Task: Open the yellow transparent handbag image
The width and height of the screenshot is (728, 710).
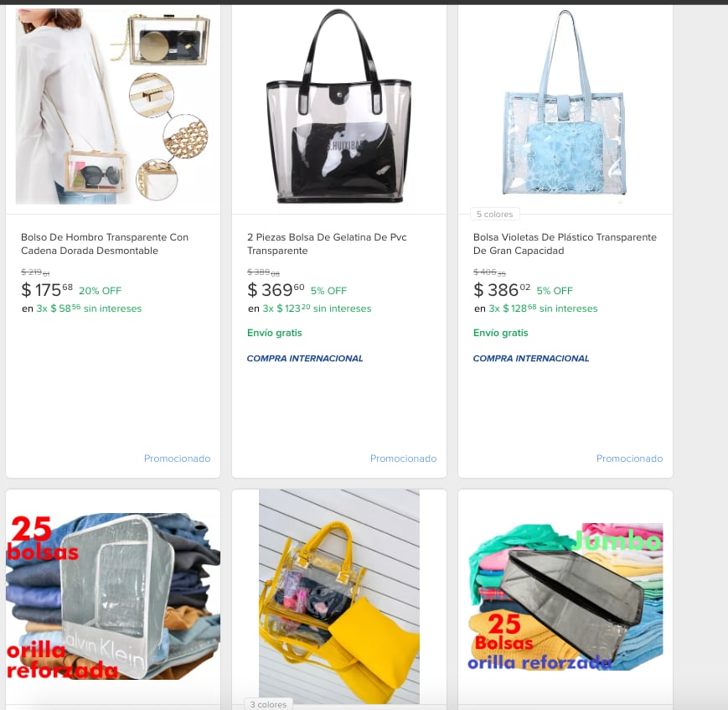Action: click(339, 596)
